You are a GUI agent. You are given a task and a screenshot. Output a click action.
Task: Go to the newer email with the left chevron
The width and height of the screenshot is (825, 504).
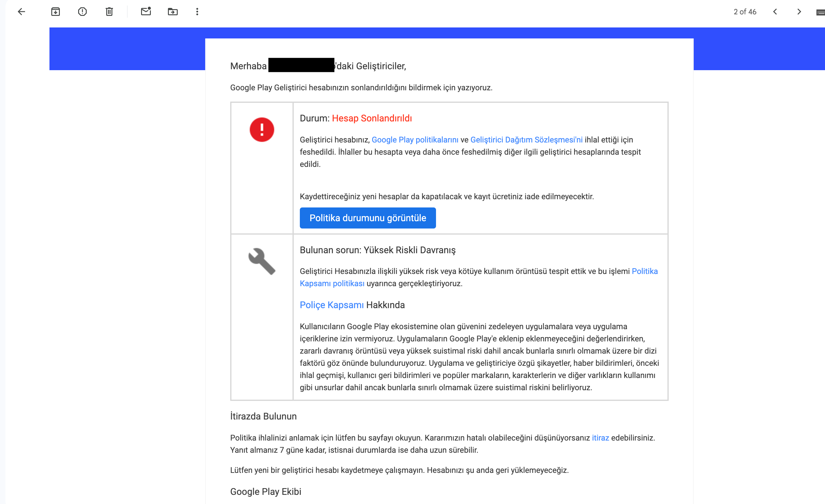tap(775, 12)
